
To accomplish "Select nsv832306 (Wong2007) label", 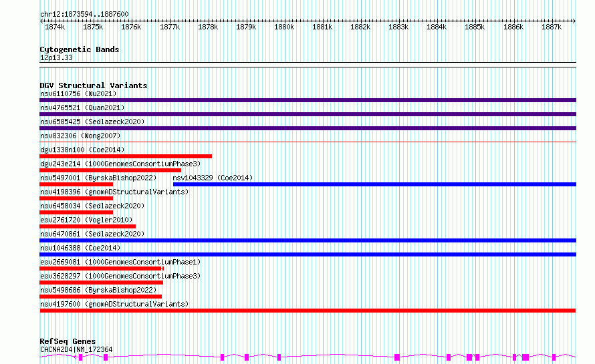I will coord(80,136).
